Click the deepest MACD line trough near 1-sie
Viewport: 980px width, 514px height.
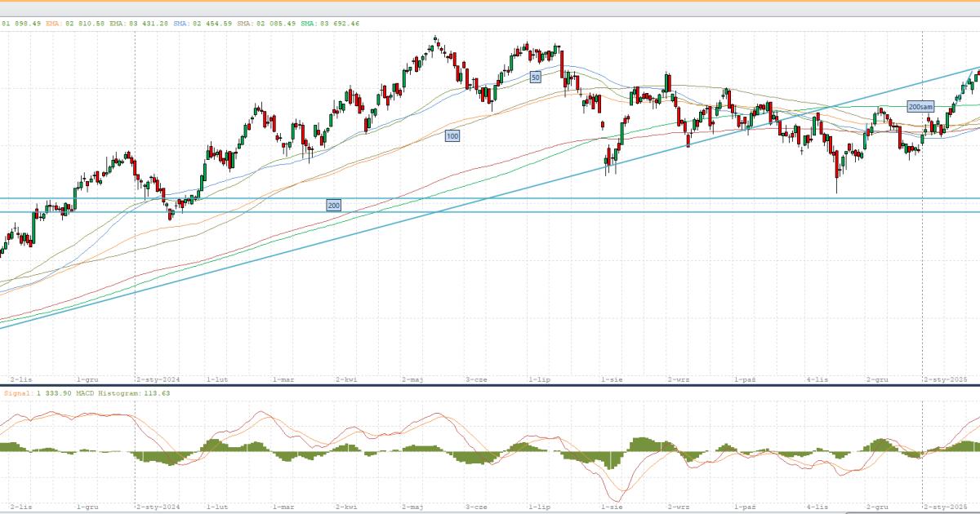(617, 501)
